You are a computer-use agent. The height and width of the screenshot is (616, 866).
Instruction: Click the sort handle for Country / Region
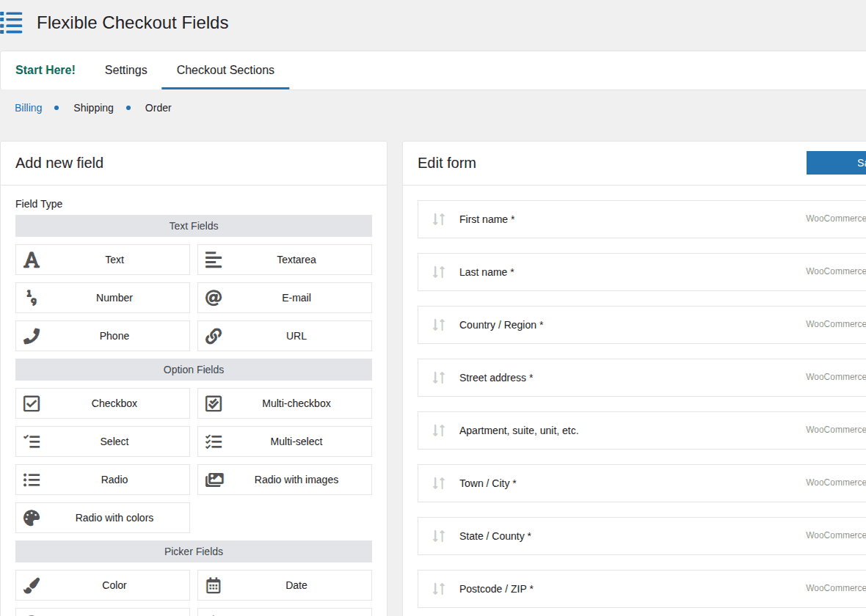(439, 325)
